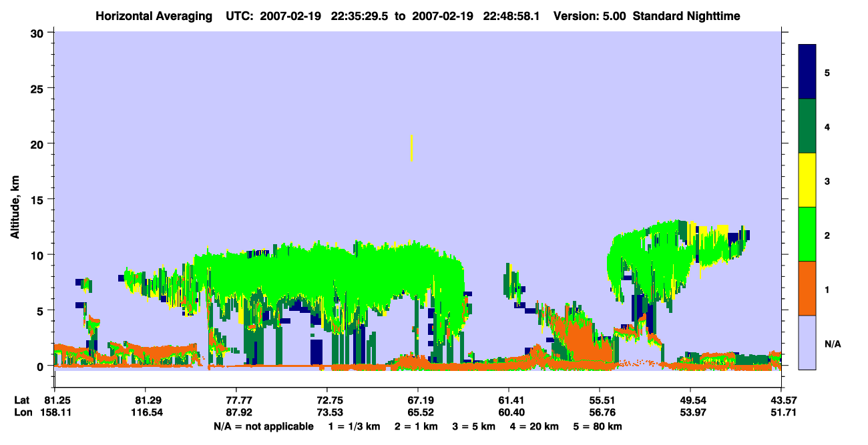Click the y-axis tick label 10
This screenshot has width=868, height=445.
(39, 255)
